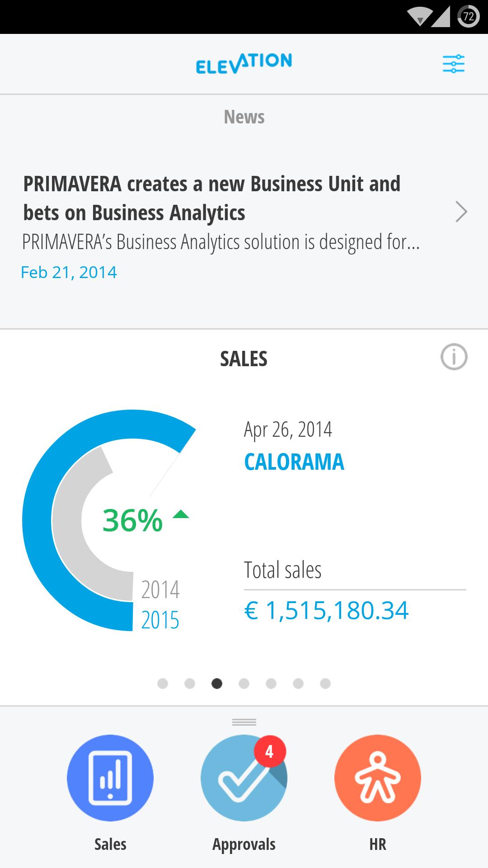Open the Sales module icon

(110, 778)
